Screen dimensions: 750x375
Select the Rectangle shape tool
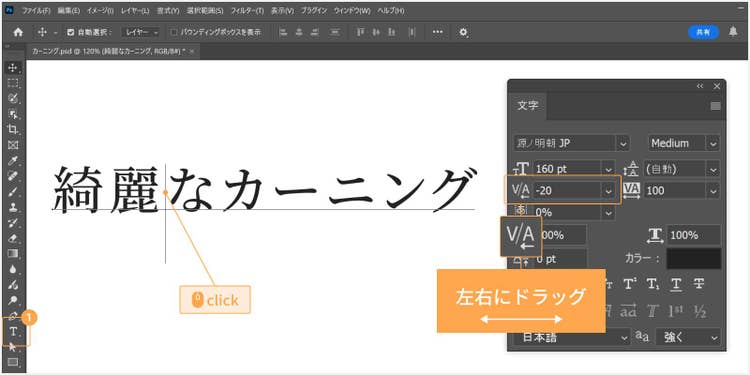(13, 362)
